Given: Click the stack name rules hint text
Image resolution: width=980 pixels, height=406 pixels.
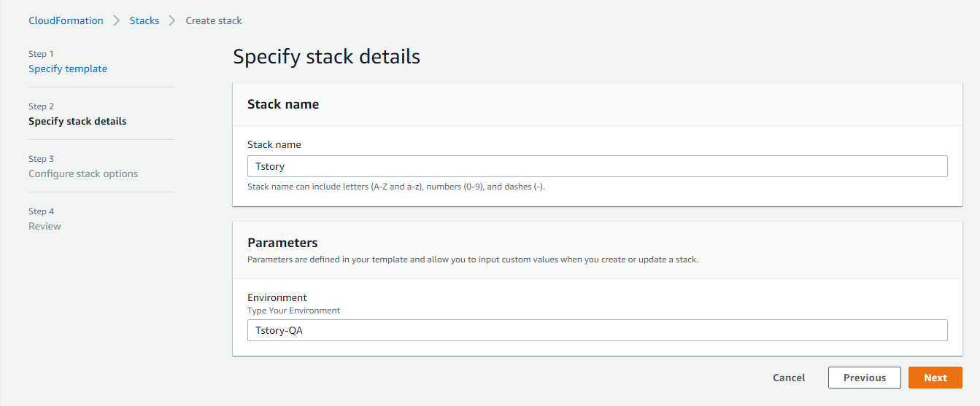Looking at the screenshot, I should coord(396,187).
